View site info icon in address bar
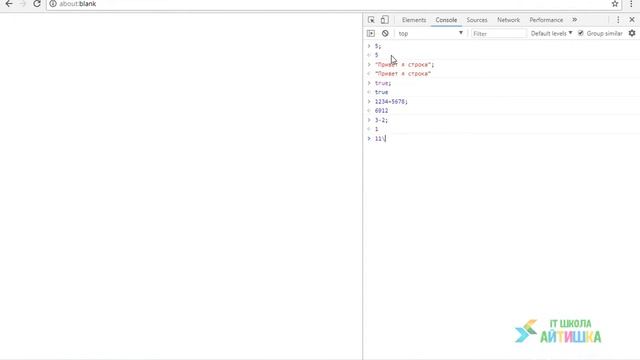Screen dimensions: 640x360 pyautogui.click(x=53, y=4)
